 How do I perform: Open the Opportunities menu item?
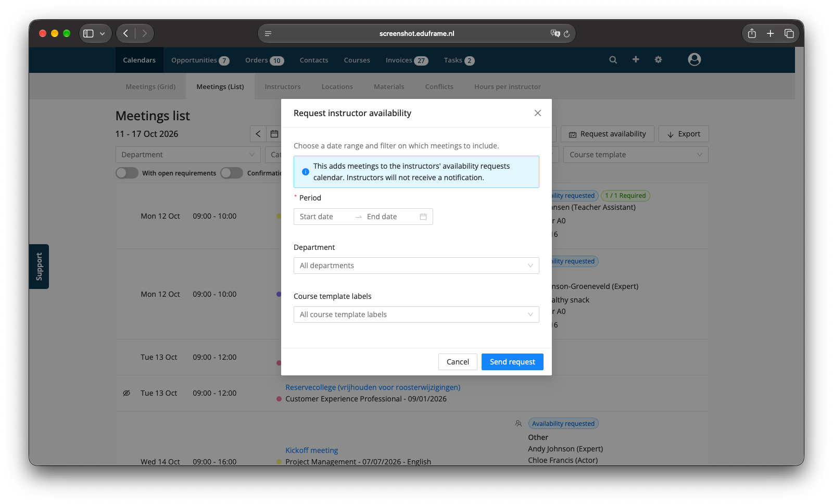(x=200, y=60)
